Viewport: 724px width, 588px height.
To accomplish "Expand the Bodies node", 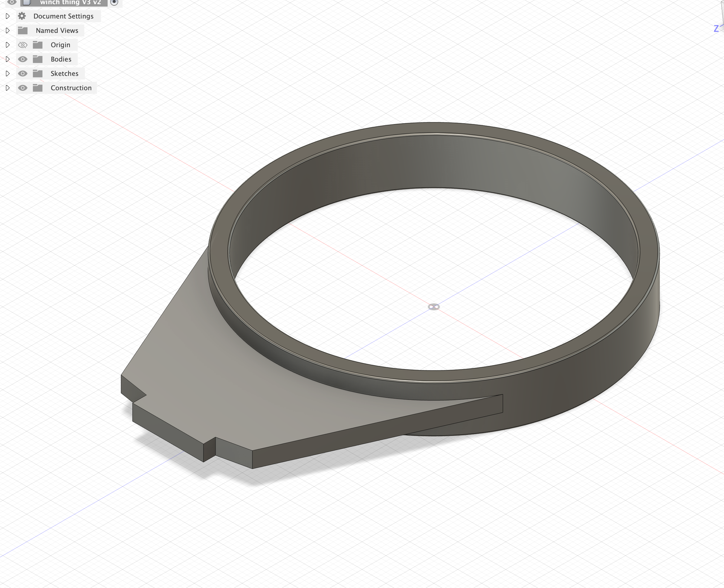I will (x=7, y=59).
